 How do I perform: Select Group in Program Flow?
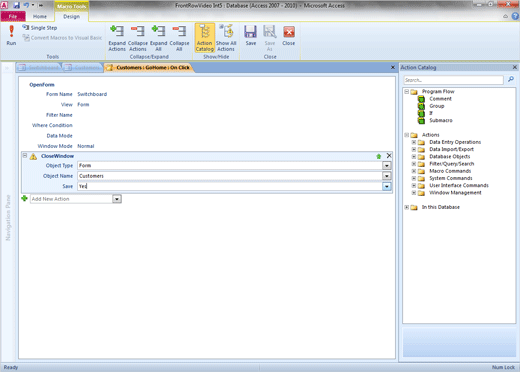coord(437,106)
